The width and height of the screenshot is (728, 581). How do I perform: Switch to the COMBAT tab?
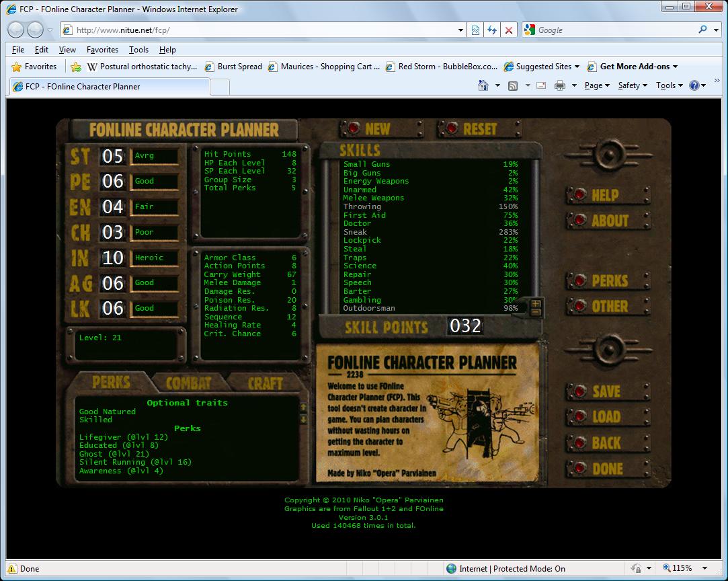click(188, 383)
